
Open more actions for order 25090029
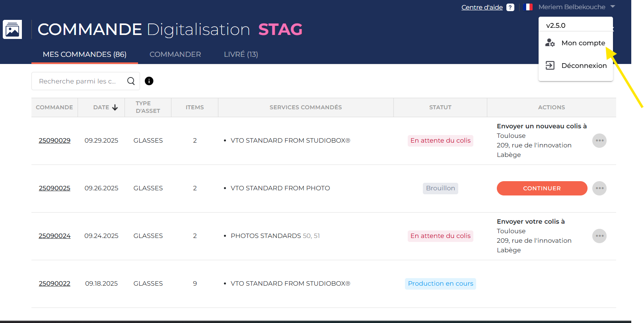tap(599, 141)
